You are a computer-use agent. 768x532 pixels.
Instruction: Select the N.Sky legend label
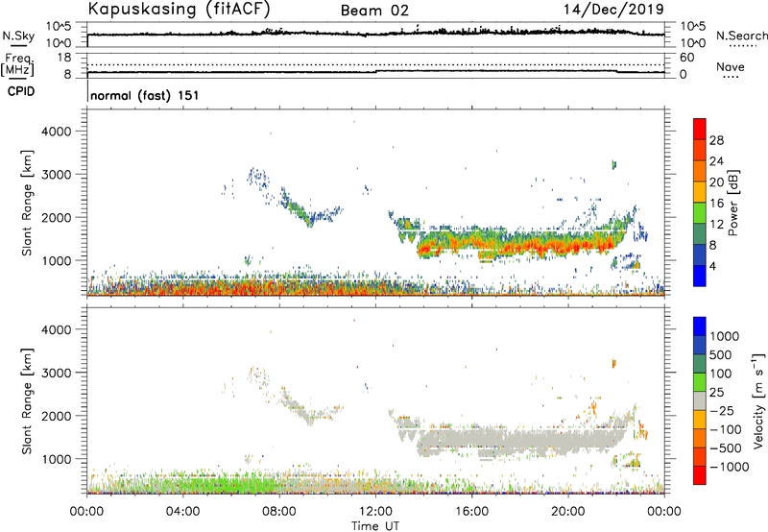click(18, 36)
